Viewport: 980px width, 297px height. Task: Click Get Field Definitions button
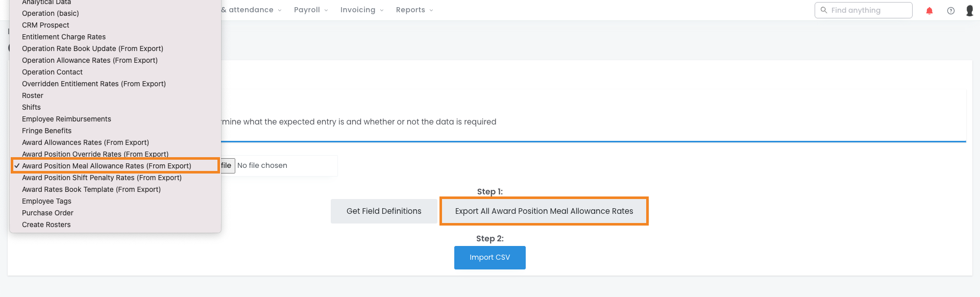(x=384, y=211)
